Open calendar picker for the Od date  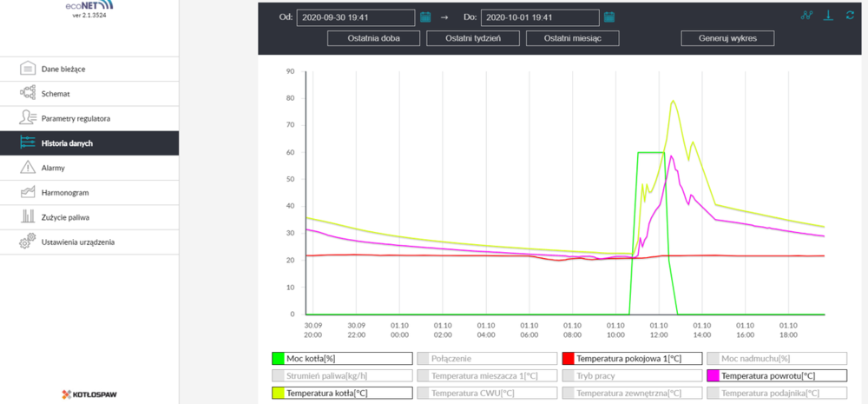pyautogui.click(x=425, y=17)
